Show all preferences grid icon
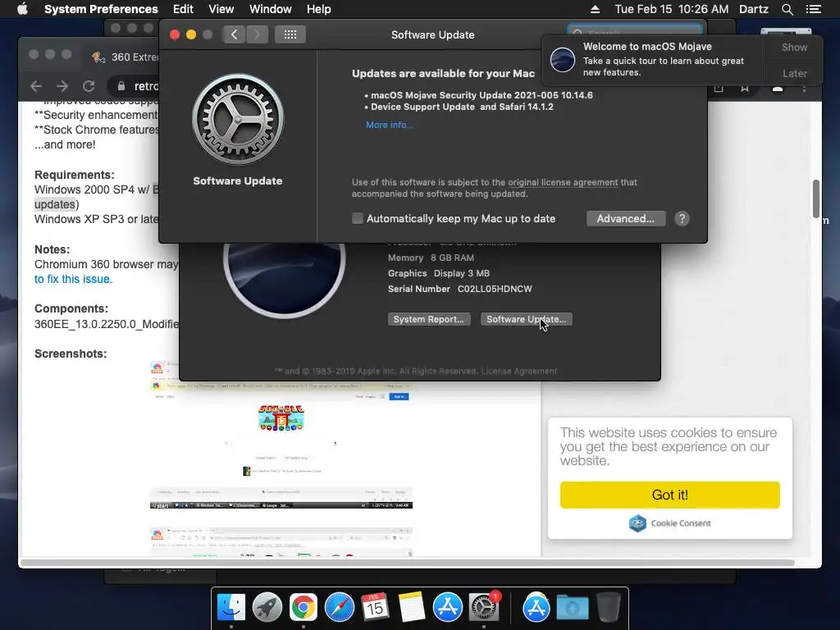Image resolution: width=840 pixels, height=630 pixels. 290,34
